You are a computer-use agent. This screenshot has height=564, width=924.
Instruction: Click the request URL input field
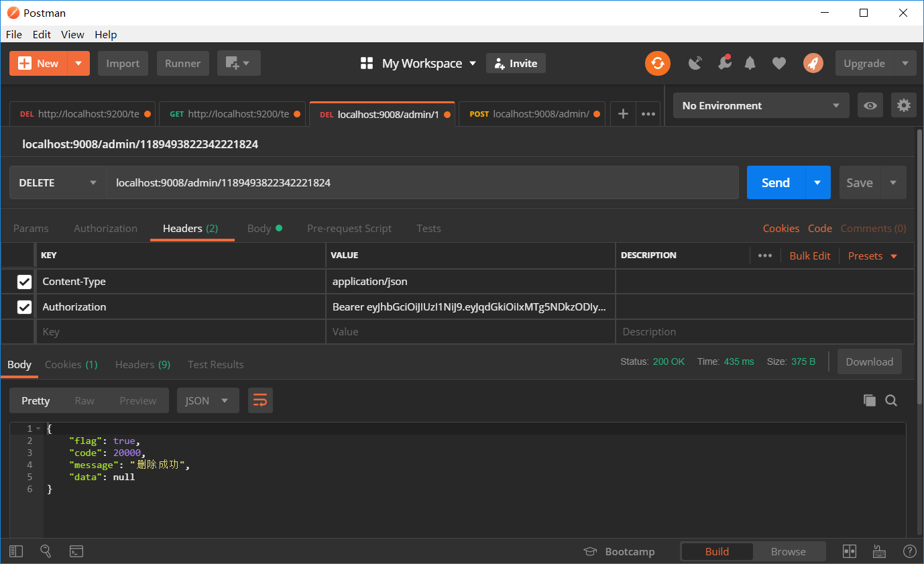click(x=422, y=182)
